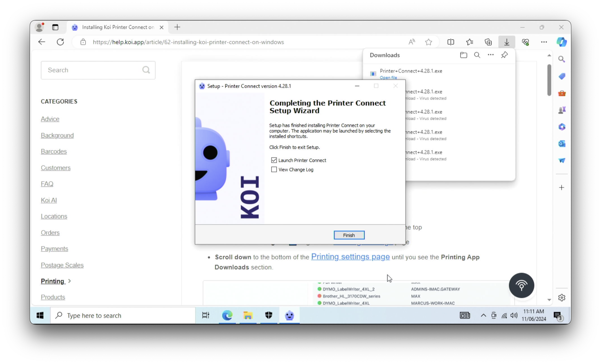Click the search downloads magnifier icon

tap(477, 55)
